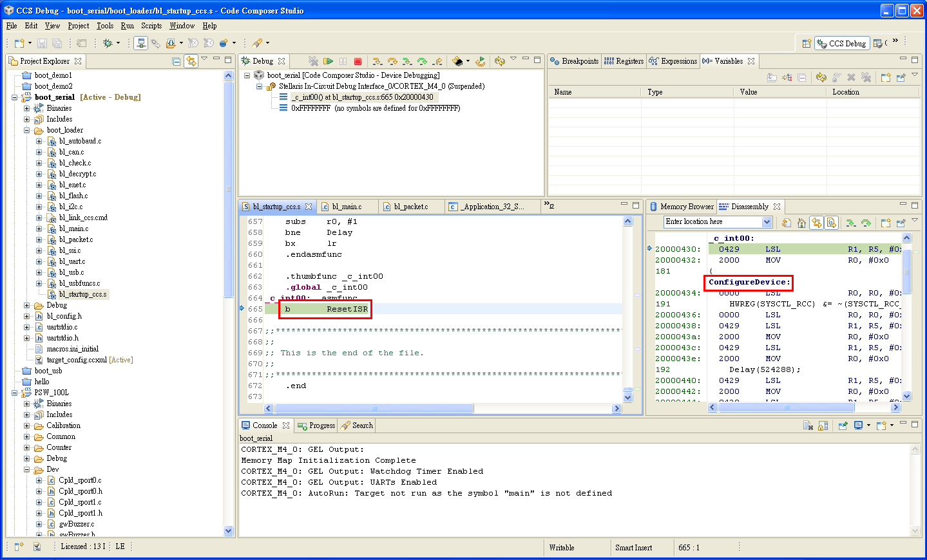927x560 pixels.
Task: Click New View icon in Variables toolbar
Action: [x=886, y=77]
